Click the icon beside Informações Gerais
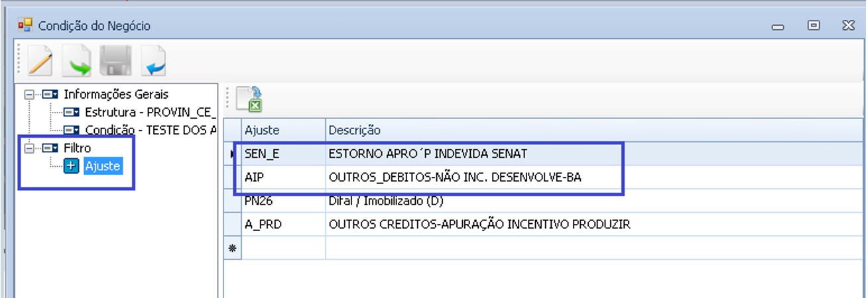Image resolution: width=868 pixels, height=298 pixels. (50, 95)
